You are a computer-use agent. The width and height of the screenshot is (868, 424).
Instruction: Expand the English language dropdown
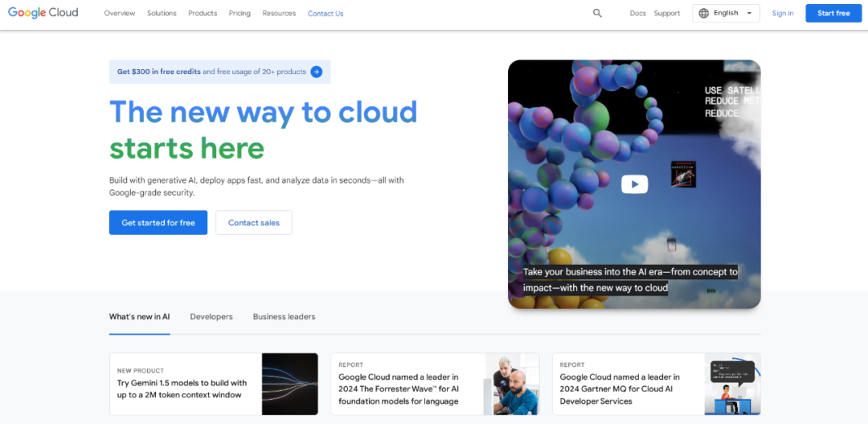[727, 14]
